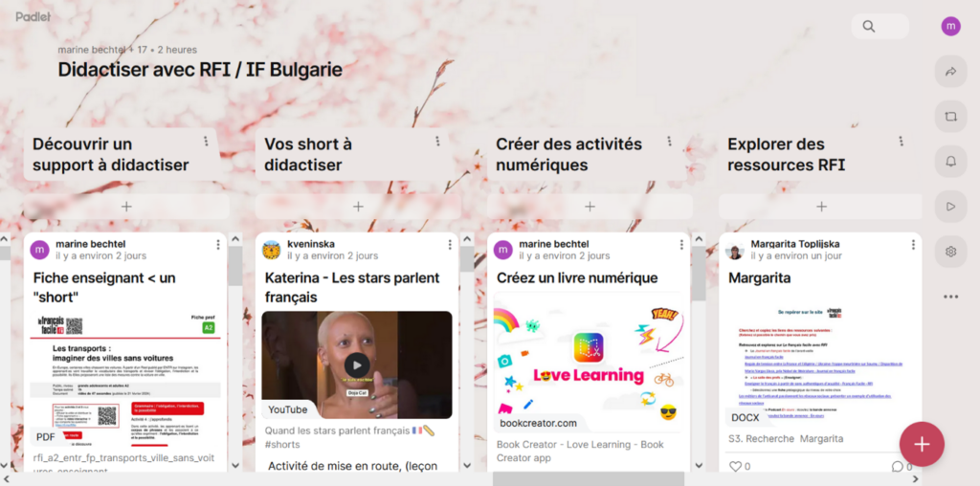Start slideshow with play icon in sidebar
The height and width of the screenshot is (486, 980).
(950, 207)
